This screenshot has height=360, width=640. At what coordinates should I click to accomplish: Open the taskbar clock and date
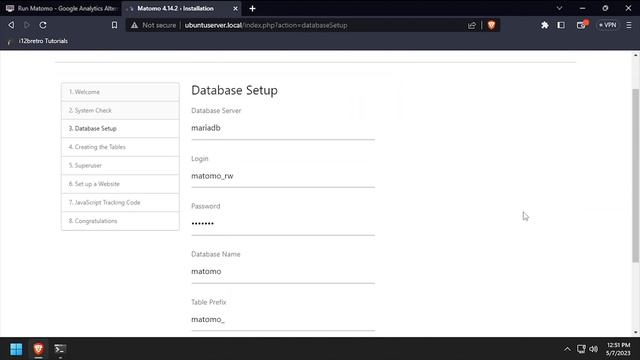618,349
